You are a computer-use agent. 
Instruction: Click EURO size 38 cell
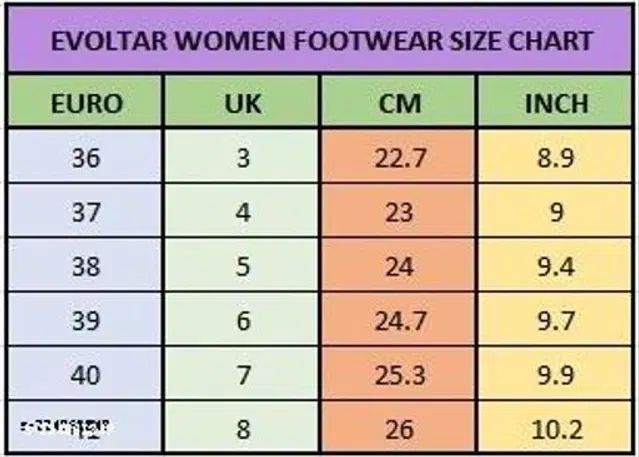85,265
